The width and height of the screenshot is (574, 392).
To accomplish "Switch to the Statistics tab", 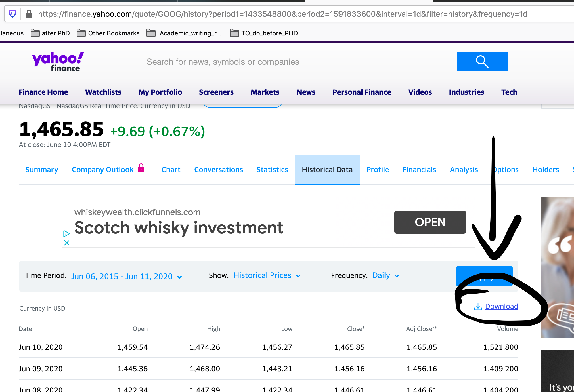I will pyautogui.click(x=272, y=170).
